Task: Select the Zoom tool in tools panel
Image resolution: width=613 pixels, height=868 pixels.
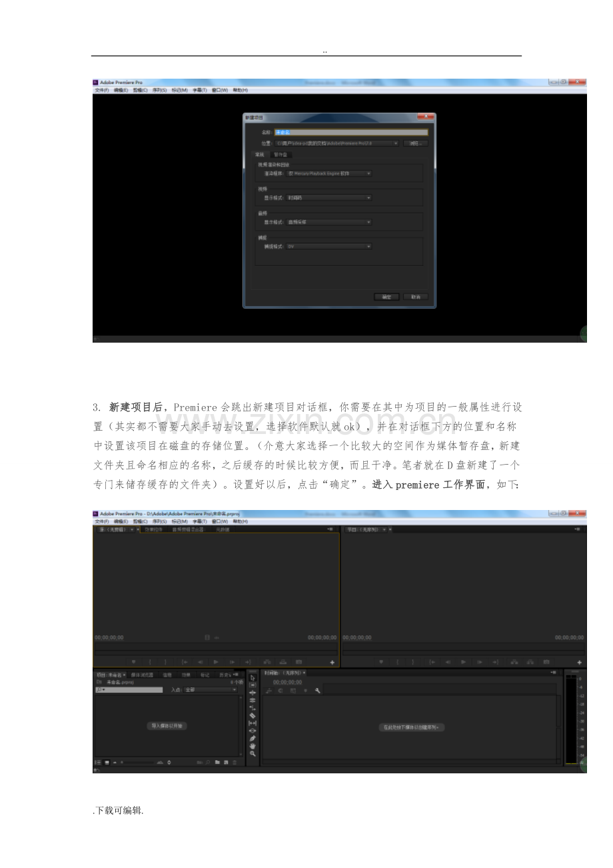Action: point(253,753)
